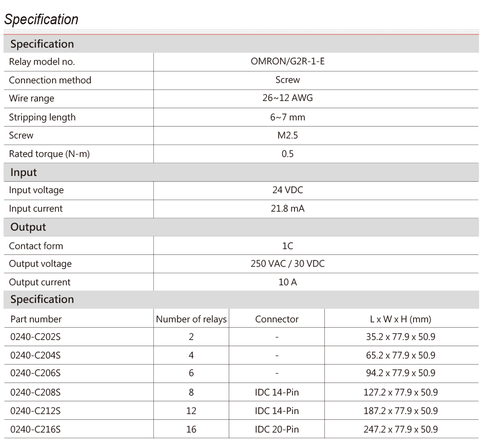Select the '10 A' output current value

coord(287,282)
